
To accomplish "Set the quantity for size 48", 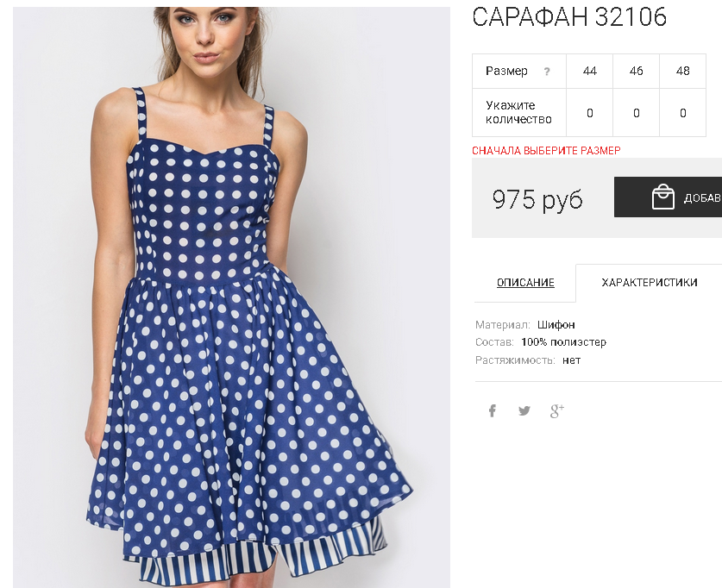I will tap(683, 113).
